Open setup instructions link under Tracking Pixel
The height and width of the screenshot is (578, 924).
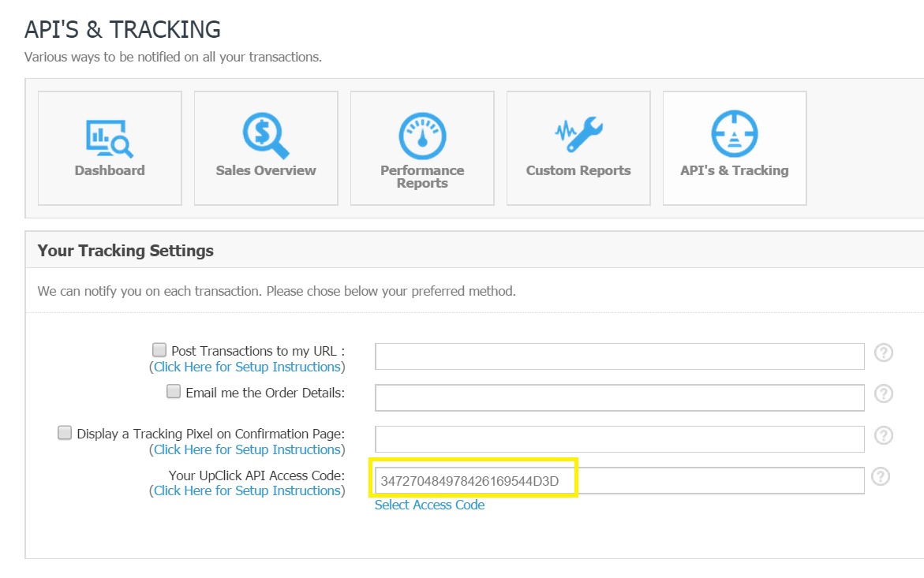tap(247, 449)
